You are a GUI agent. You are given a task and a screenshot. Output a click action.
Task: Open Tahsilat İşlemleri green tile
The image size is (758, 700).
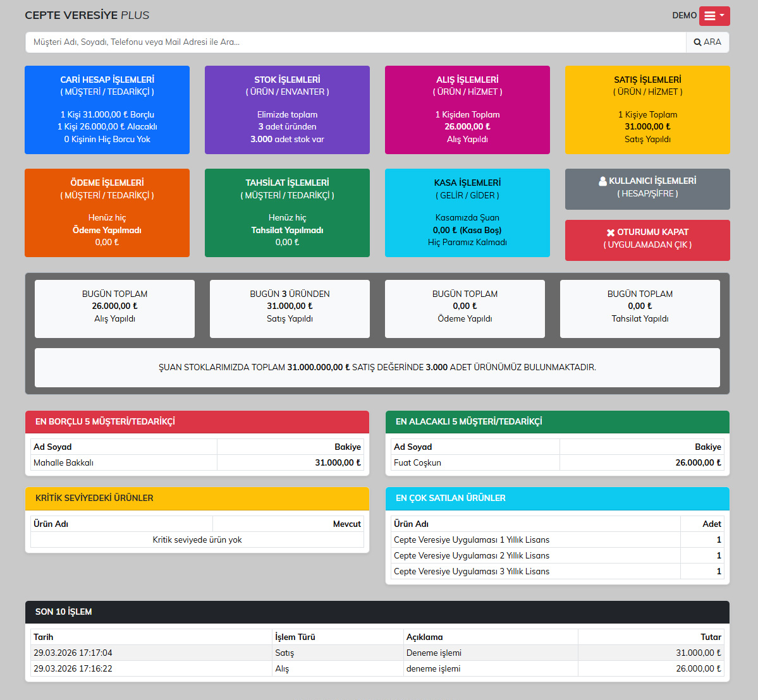[287, 213]
